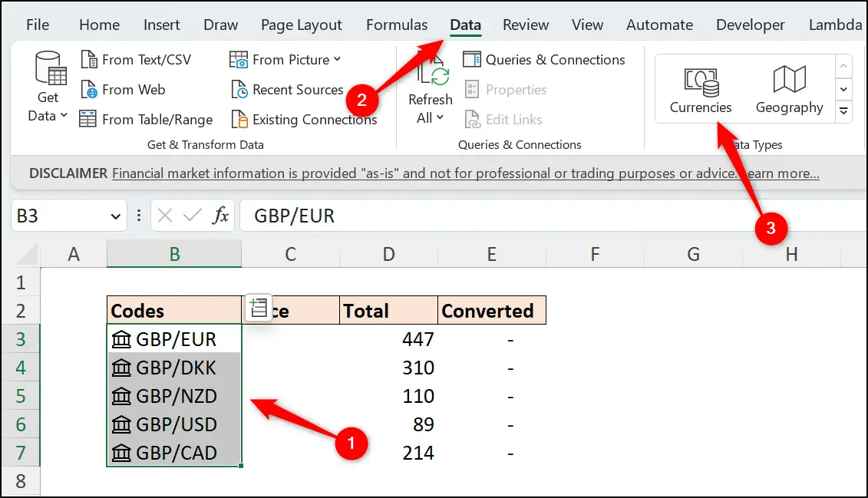
Task: Confirm entry with the formula bar checkmark
Action: click(192, 216)
